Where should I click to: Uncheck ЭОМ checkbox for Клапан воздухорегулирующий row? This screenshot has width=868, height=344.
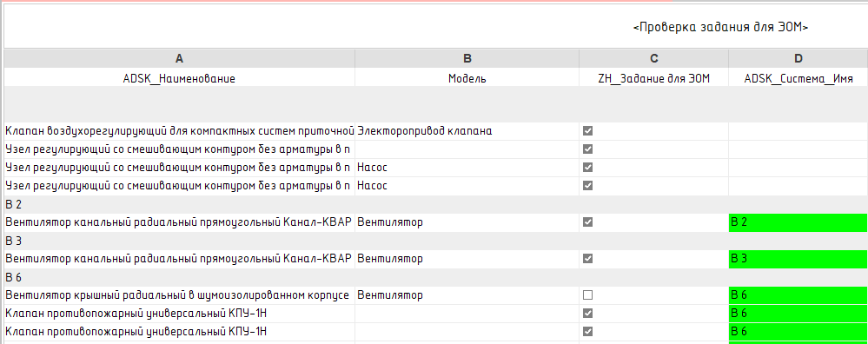(x=588, y=131)
